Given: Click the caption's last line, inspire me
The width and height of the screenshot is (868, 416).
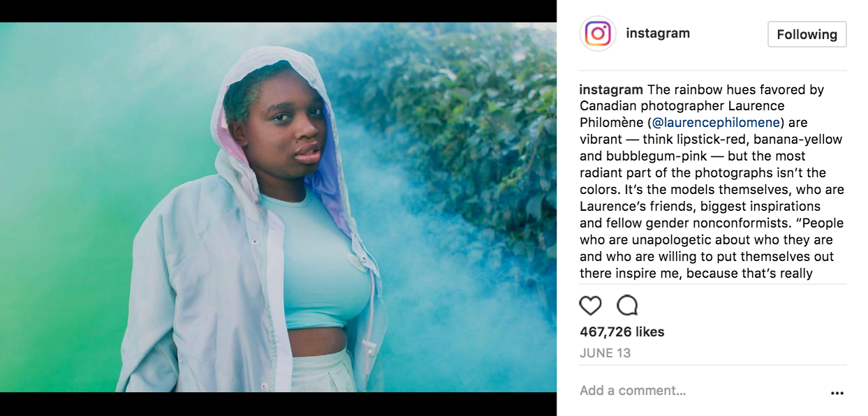Looking at the screenshot, I should 696,273.
